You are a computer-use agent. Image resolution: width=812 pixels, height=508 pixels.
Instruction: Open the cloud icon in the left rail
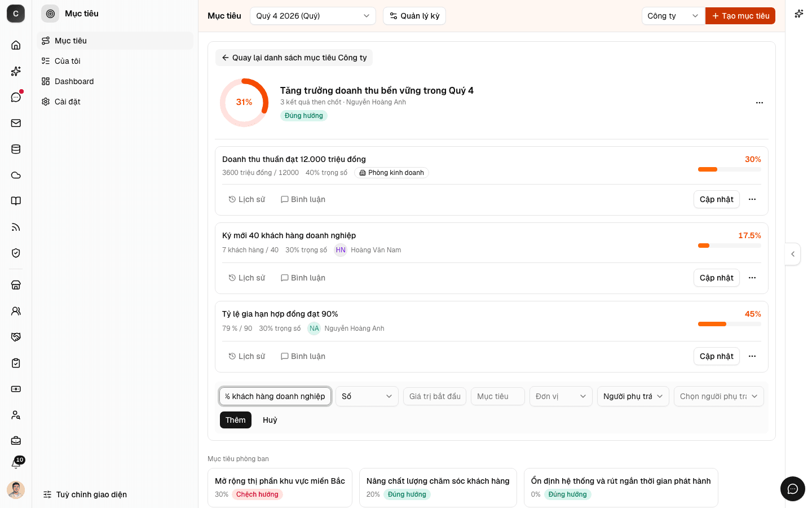pos(16,175)
